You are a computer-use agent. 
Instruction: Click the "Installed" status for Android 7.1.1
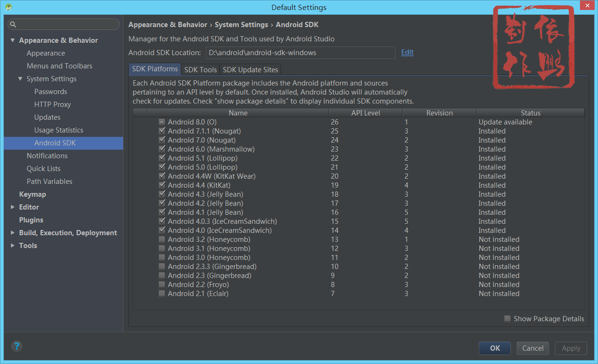(492, 131)
